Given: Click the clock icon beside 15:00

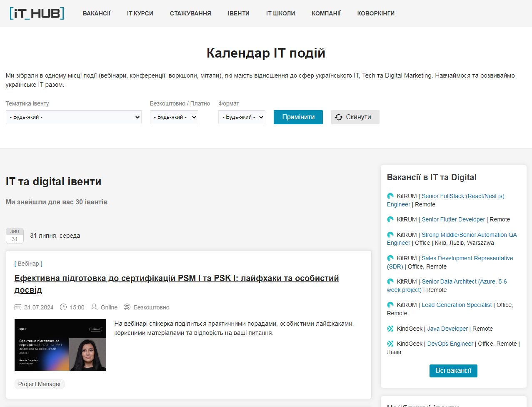Looking at the screenshot, I should tap(63, 307).
